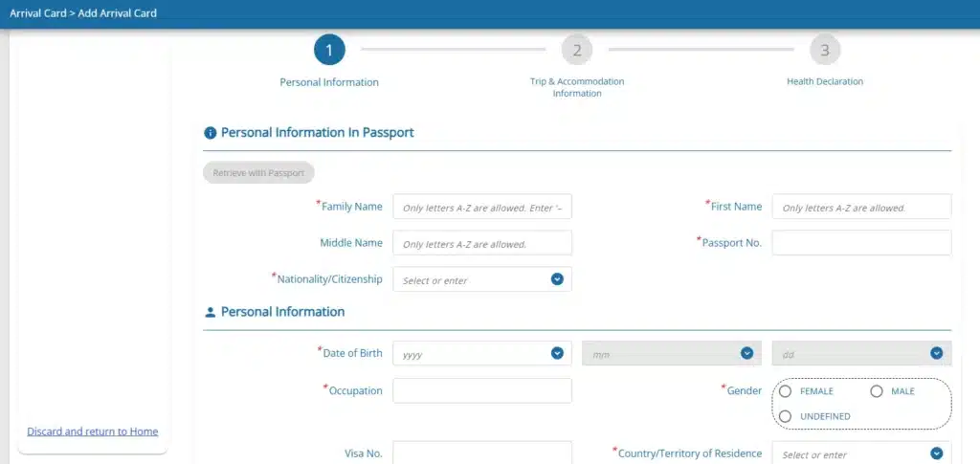Expand the birth day dd dropdown

point(936,353)
